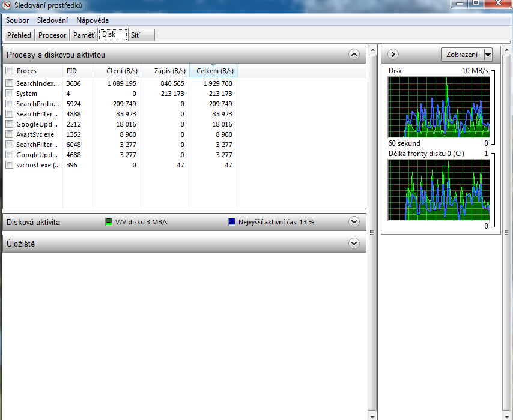Switch to the Síť tab
The image size is (513, 420).
pos(136,35)
